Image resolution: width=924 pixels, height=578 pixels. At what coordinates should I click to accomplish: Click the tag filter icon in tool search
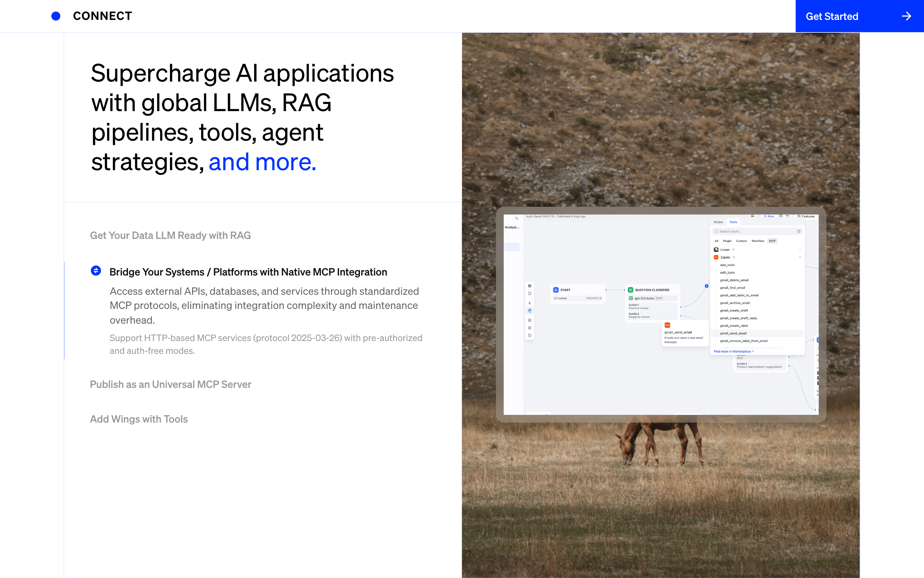point(798,231)
